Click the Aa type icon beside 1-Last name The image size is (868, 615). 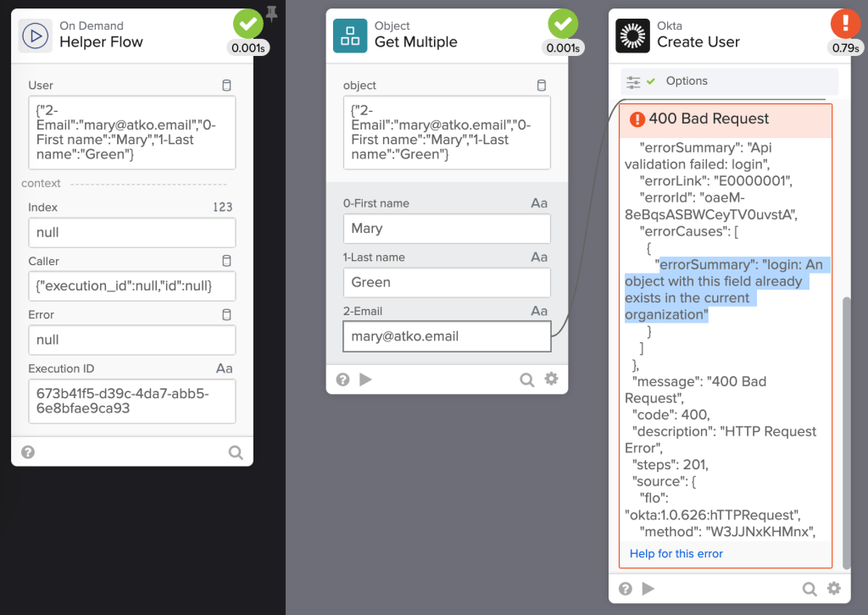[539, 258]
